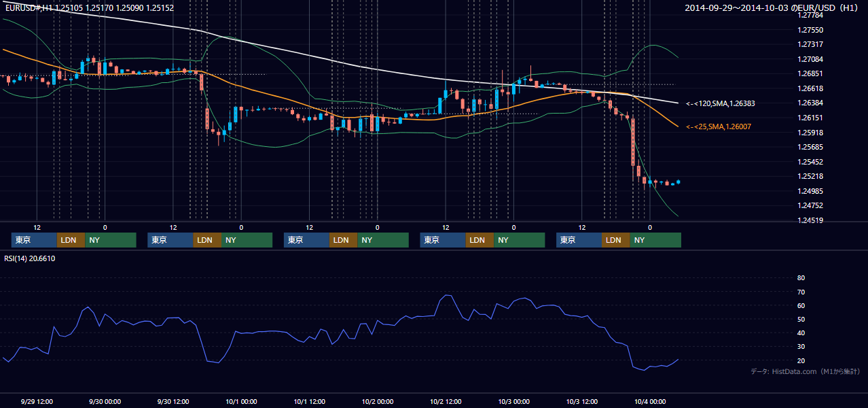Click the 10/3 12:00 date label
The height and width of the screenshot is (408, 868).
coord(582,401)
